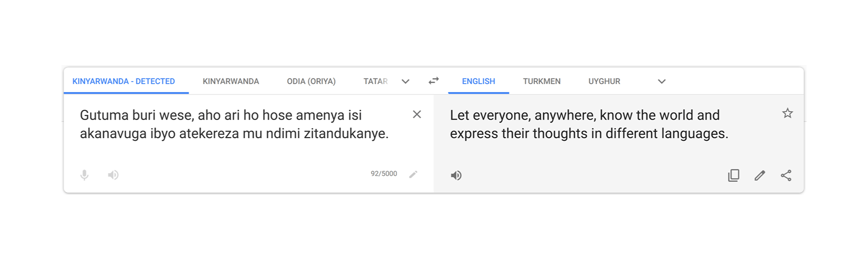This screenshot has height=260, width=868.
Task: Swap the translation direction
Action: point(433,81)
